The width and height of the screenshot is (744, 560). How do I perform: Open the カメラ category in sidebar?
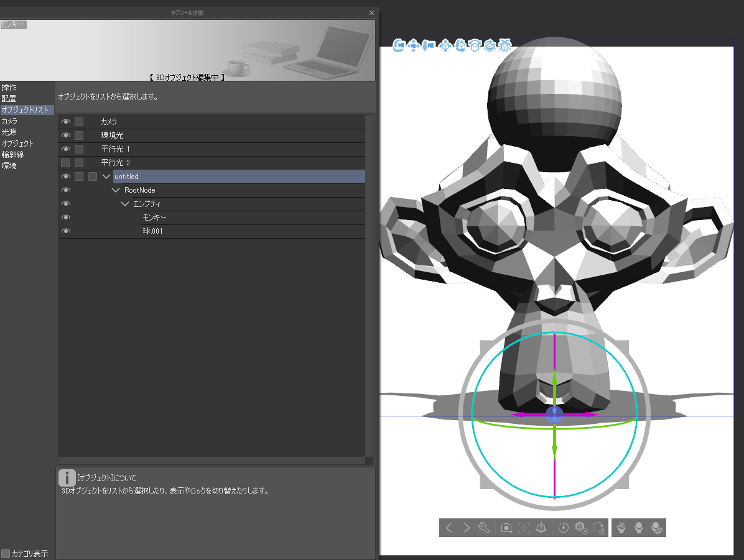pos(9,121)
